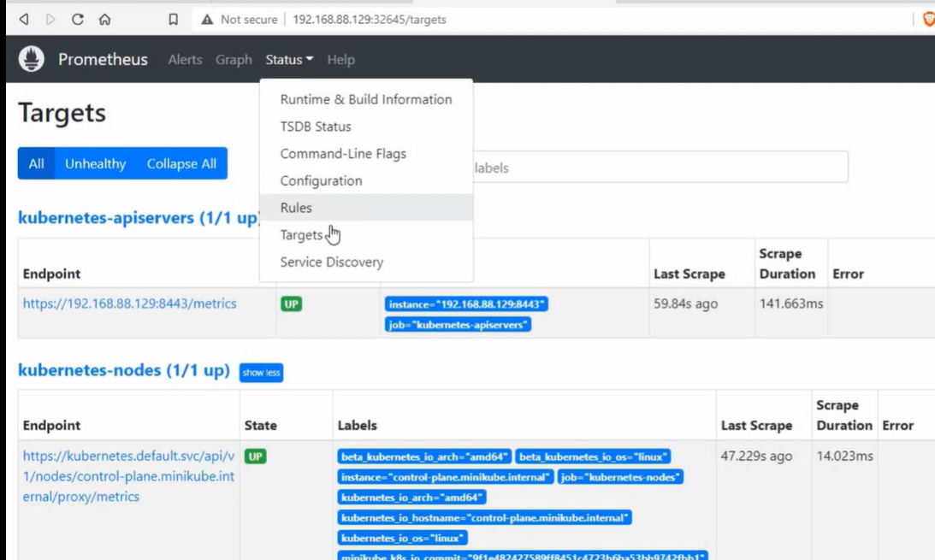Click kubernetes_io_os="linux" label
The height and width of the screenshot is (560, 935).
point(403,538)
